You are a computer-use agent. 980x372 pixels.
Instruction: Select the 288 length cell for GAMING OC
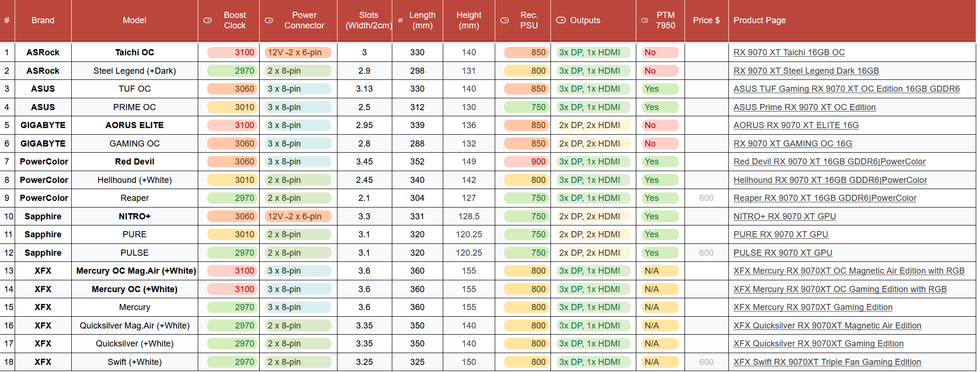tap(417, 144)
